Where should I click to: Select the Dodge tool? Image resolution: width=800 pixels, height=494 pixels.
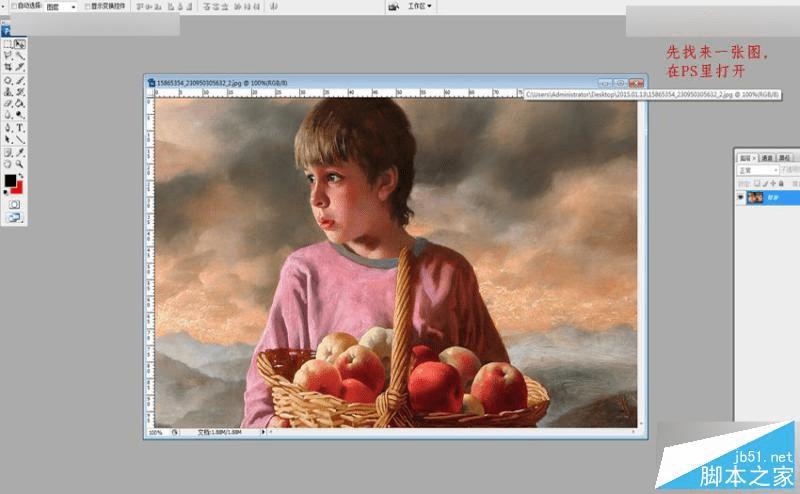(x=19, y=115)
